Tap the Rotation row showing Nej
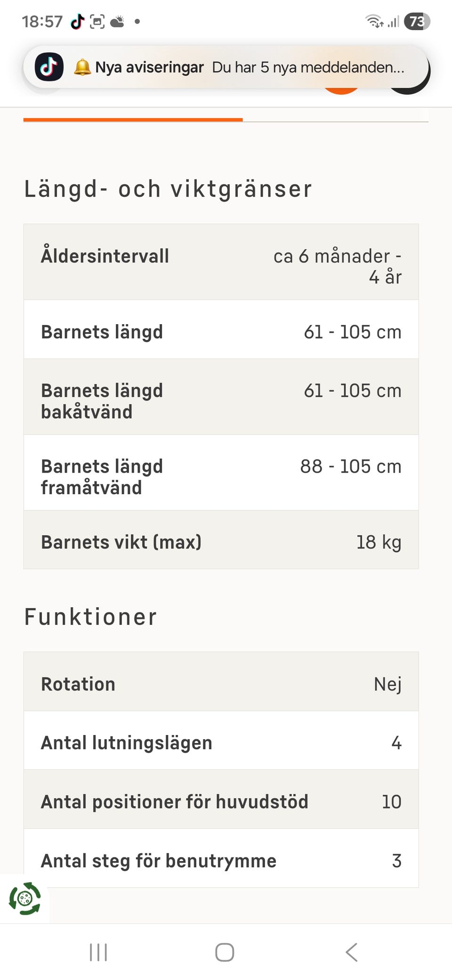This screenshot has width=452, height=980. pos(221,684)
